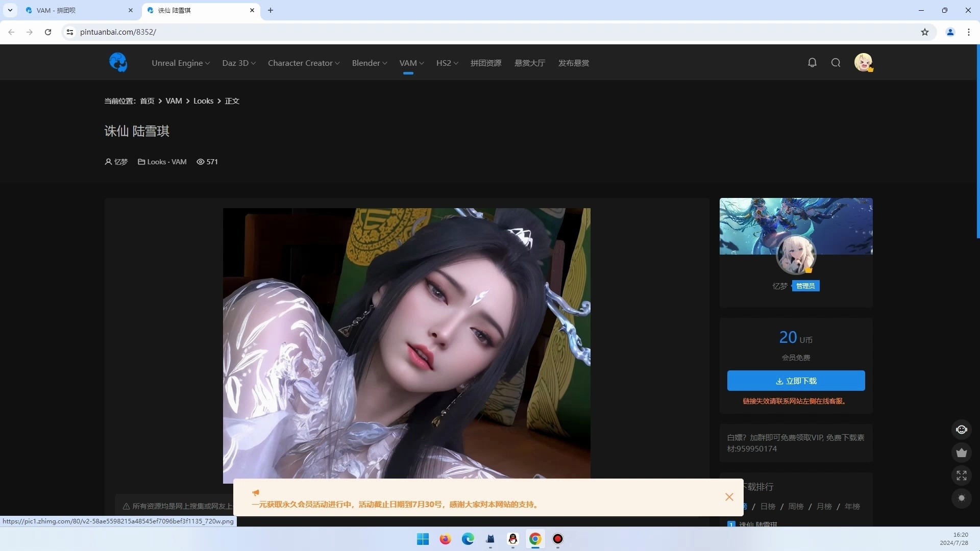
Task: Open the customer service floating icon
Action: (962, 430)
